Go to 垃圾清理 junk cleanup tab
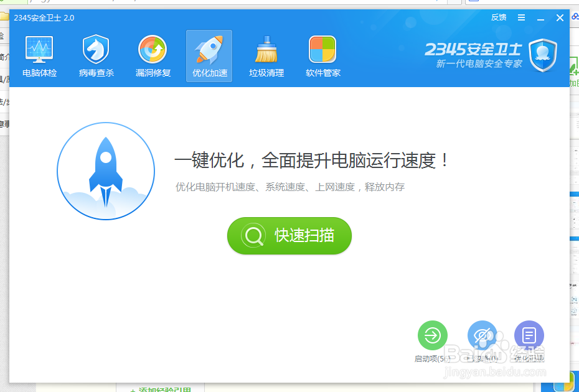Image resolution: width=579 pixels, height=392 pixels. [266, 57]
